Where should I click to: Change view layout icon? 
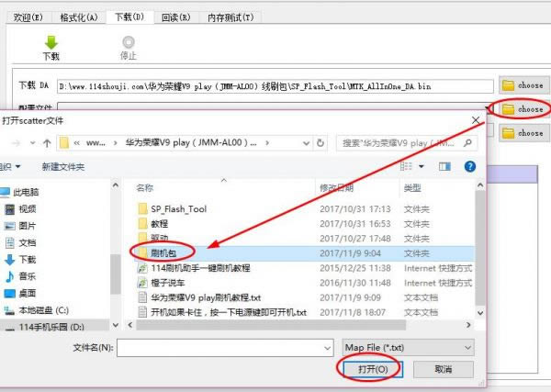pyautogui.click(x=407, y=166)
